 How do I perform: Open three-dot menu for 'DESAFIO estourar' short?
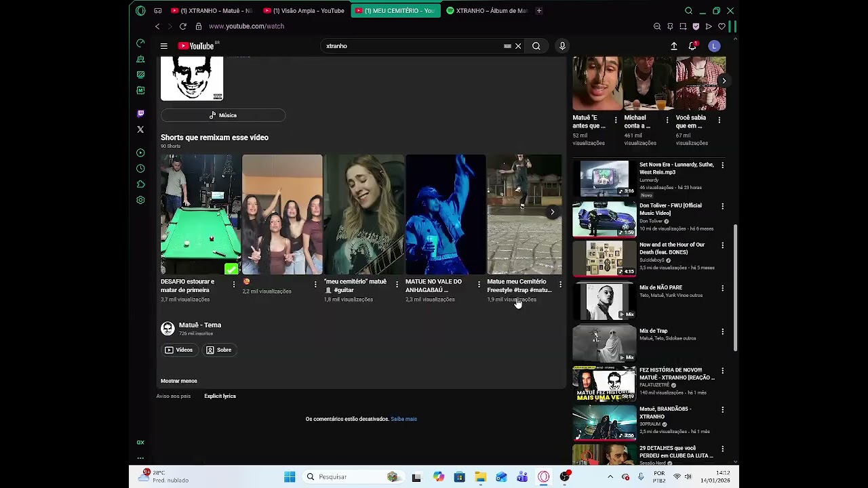coord(234,285)
